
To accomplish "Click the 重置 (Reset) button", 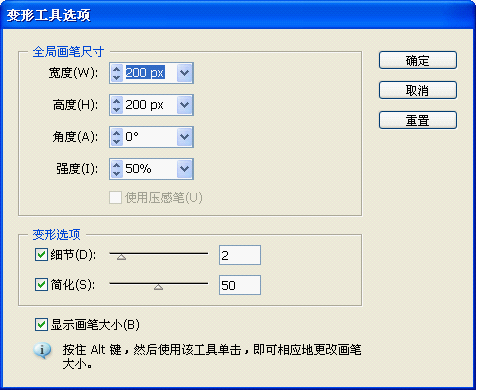I will click(x=418, y=120).
